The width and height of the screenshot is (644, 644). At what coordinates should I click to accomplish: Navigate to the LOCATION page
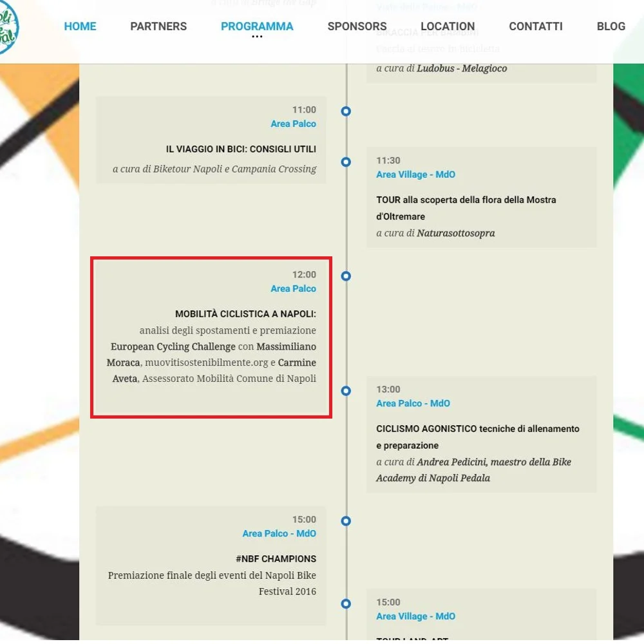pos(448,26)
